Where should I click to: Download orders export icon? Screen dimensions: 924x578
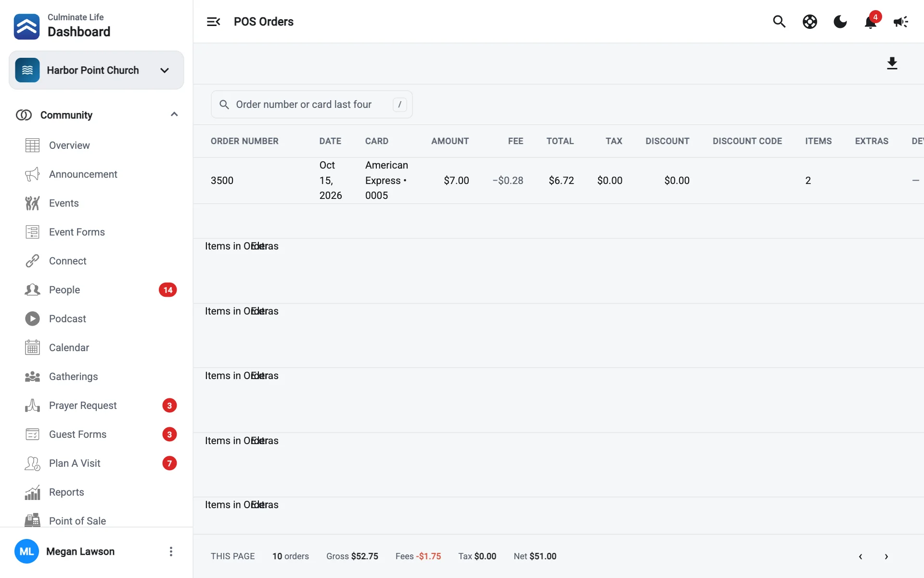click(x=892, y=63)
